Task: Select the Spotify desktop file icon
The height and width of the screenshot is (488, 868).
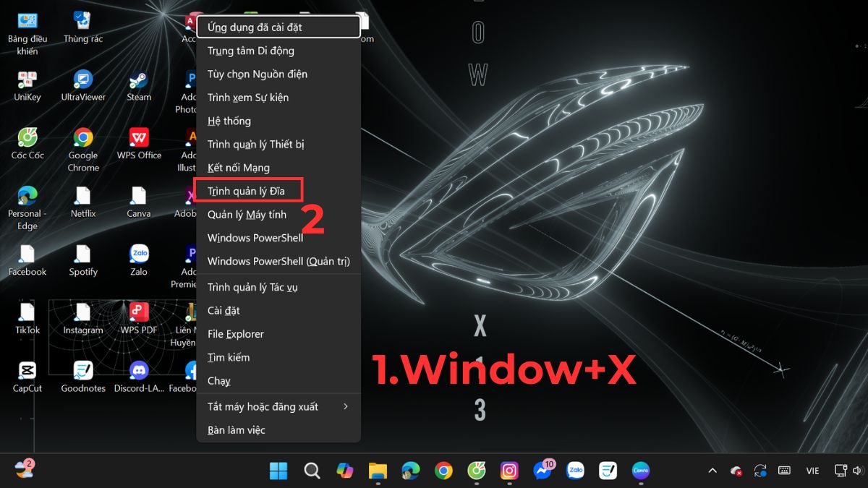Action: pos(83,261)
